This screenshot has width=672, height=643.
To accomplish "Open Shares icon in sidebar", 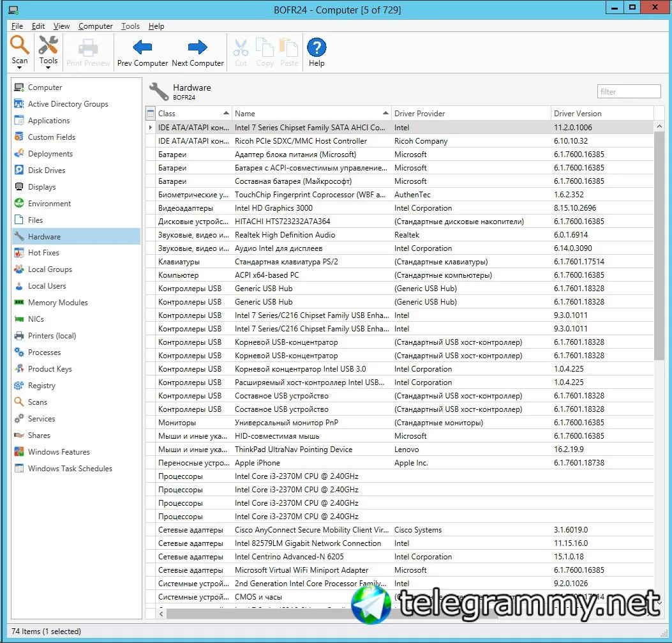I will coord(19,435).
